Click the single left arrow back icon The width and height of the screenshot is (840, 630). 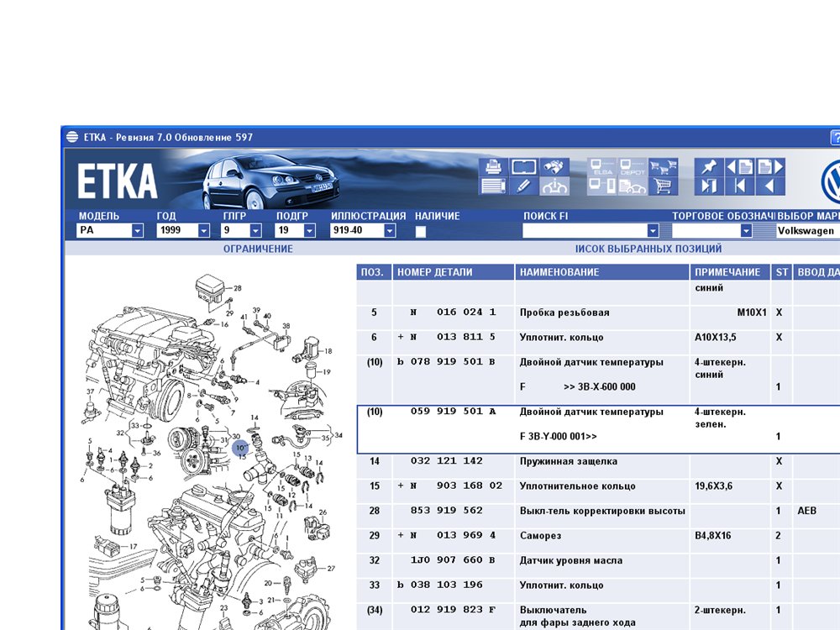pos(770,186)
